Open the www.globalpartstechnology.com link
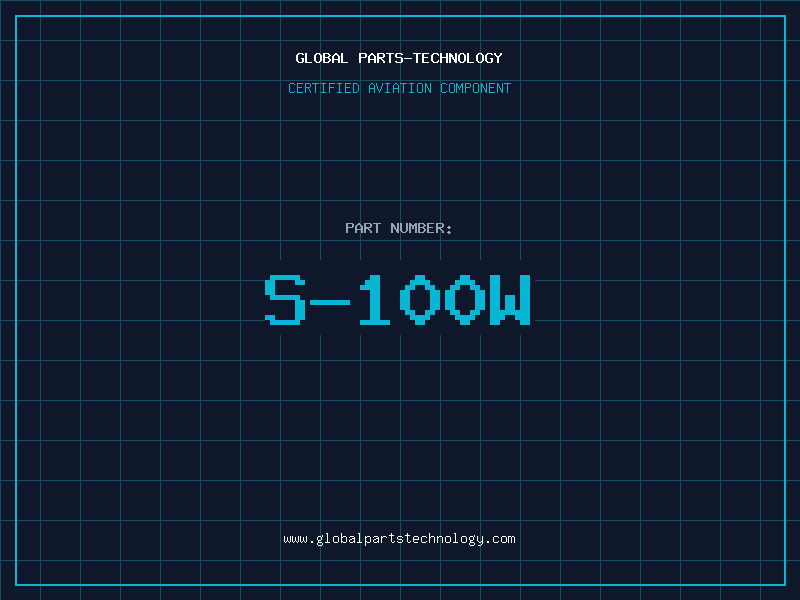This screenshot has height=600, width=800. (399, 539)
